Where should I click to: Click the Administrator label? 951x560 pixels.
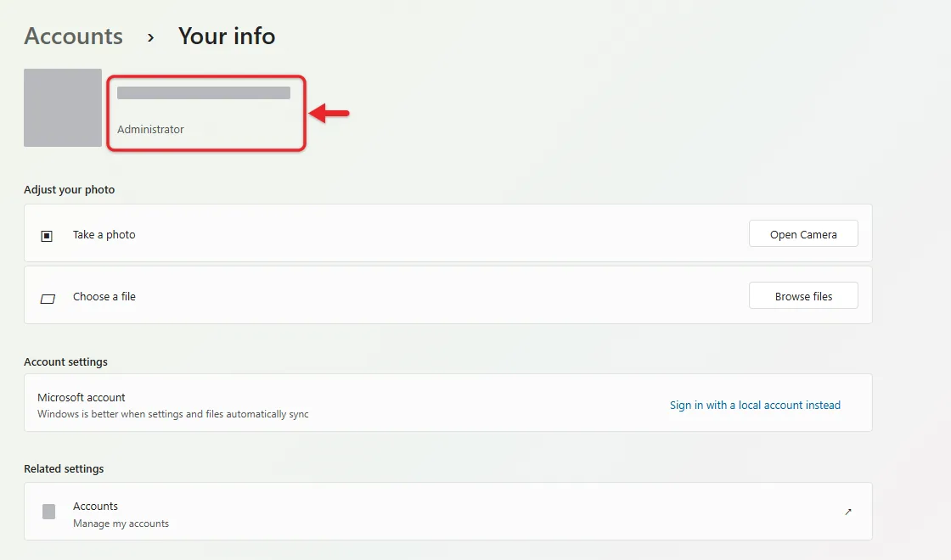coord(150,129)
